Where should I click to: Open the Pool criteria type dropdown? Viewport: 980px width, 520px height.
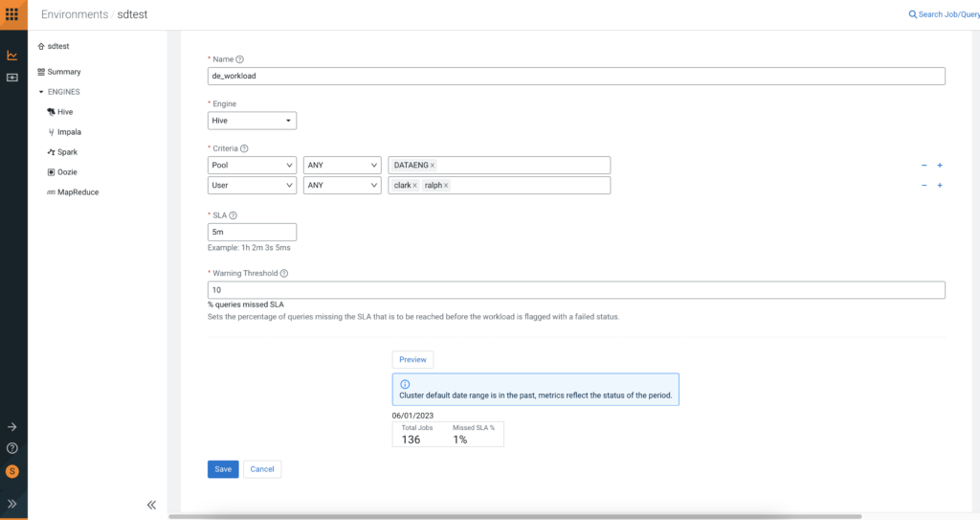252,165
